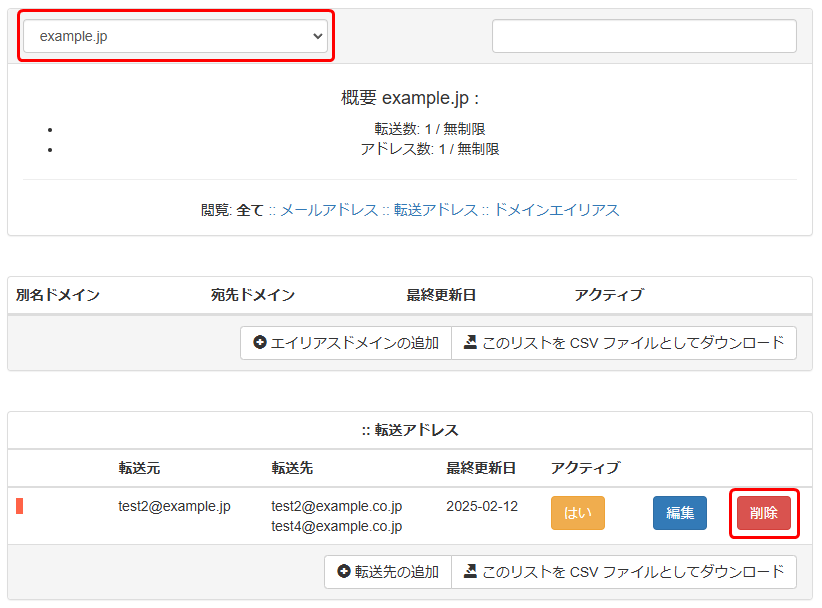Click the 宛先ドメイン column header
Screen dimensions: 822x608
point(253,295)
